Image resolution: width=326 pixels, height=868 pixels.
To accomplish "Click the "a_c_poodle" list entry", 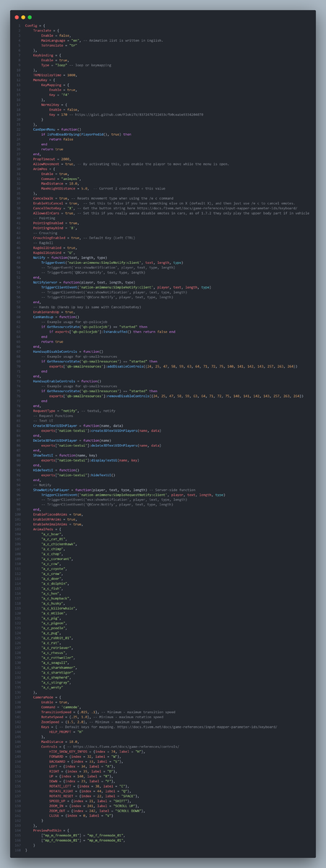I will pos(54,628).
